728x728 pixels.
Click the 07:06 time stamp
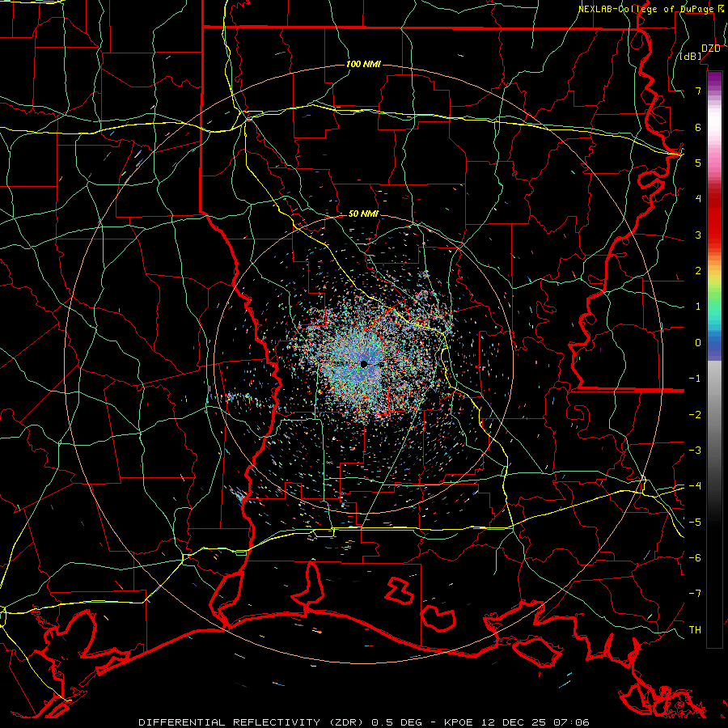(570, 722)
